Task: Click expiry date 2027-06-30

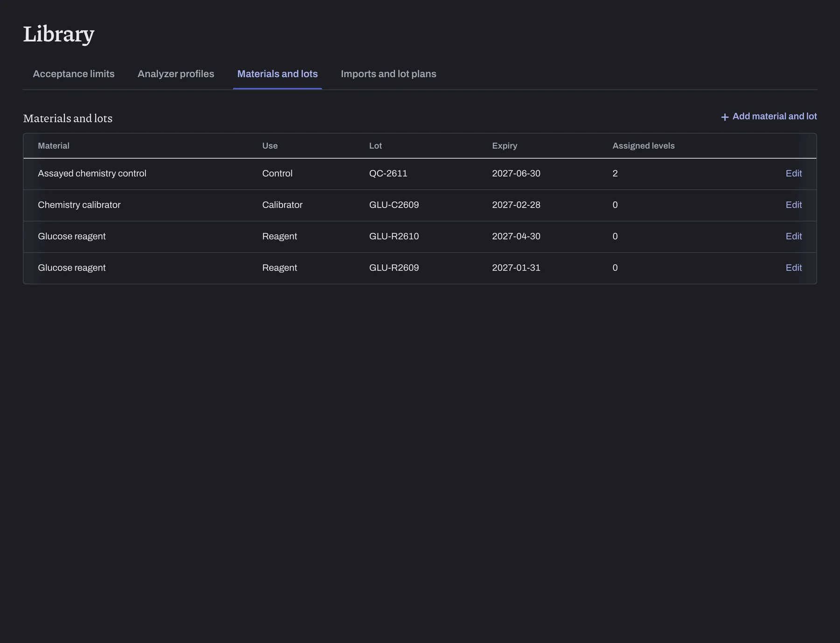Action: coord(516,174)
